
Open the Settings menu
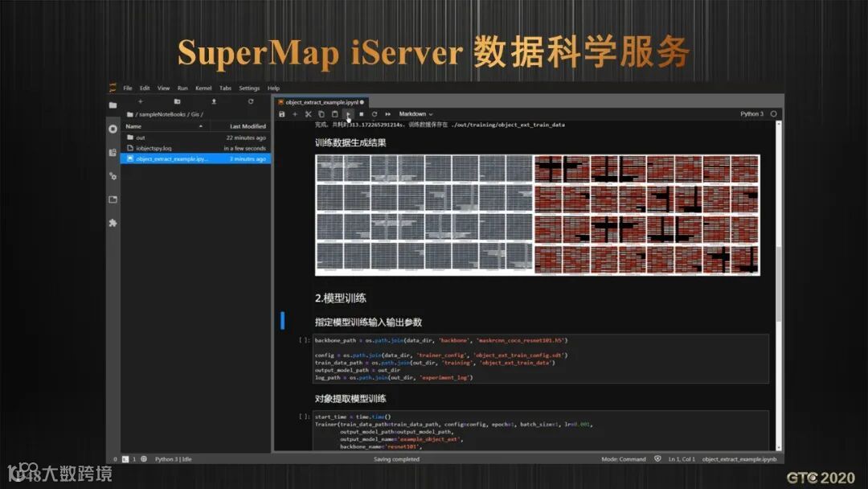tap(249, 88)
